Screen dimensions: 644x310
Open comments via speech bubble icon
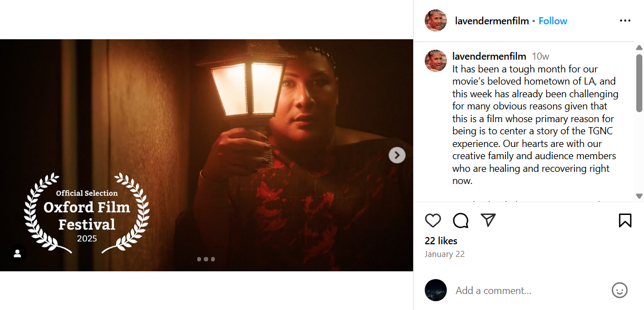tap(461, 220)
